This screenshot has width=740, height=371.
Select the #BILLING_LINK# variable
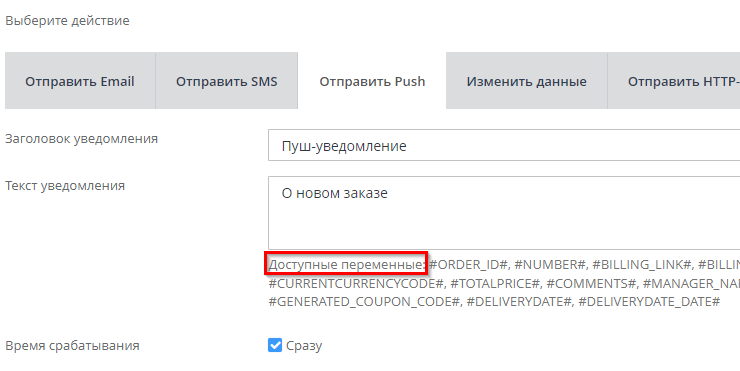[x=642, y=265]
